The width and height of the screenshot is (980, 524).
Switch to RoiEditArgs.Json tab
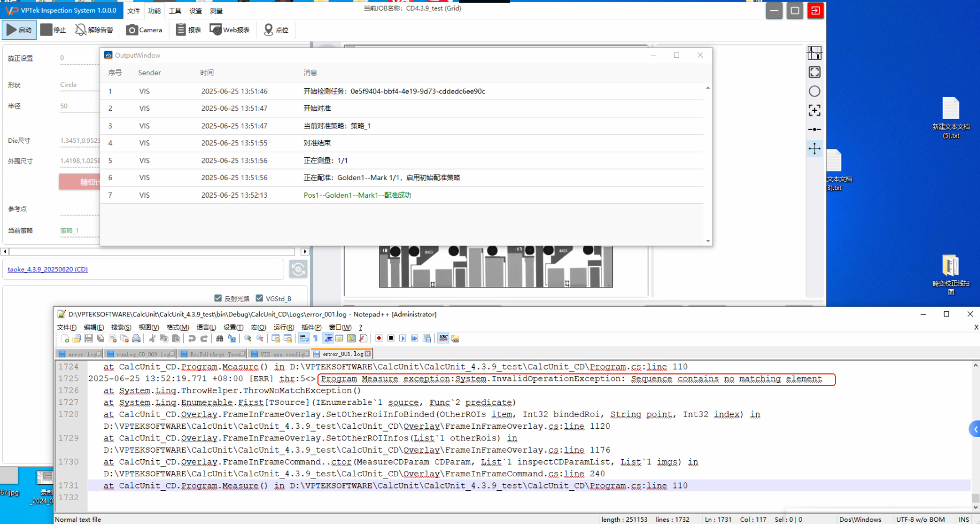click(213, 354)
